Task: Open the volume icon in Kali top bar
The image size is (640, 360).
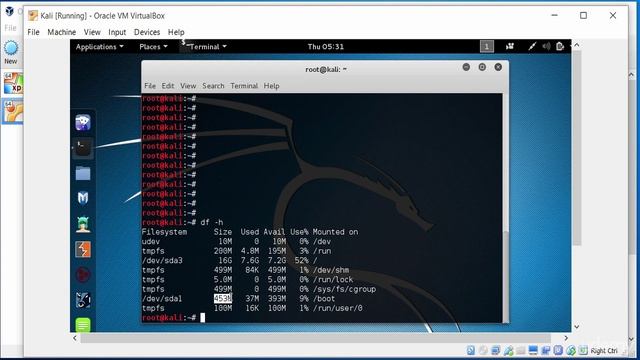Action: pyautogui.click(x=546, y=47)
